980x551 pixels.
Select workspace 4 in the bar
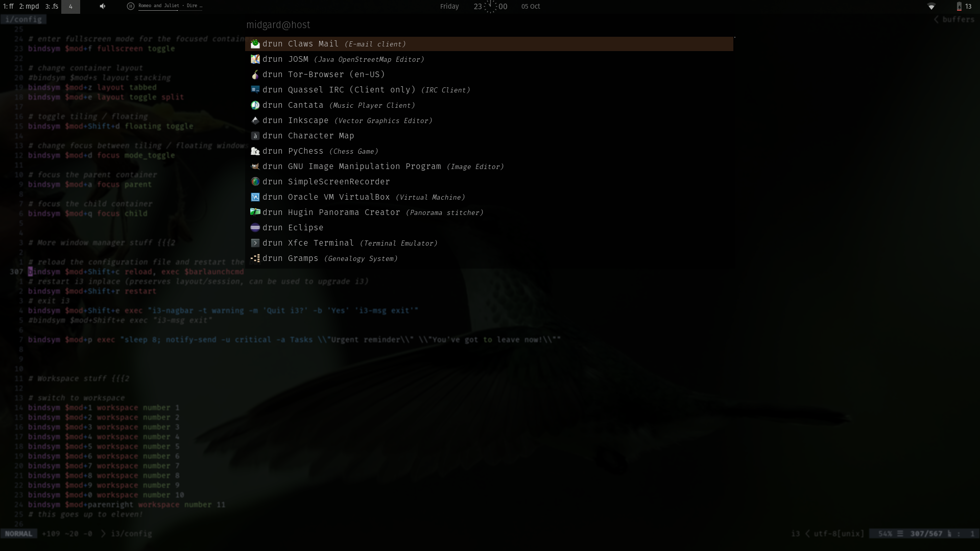(x=70, y=7)
